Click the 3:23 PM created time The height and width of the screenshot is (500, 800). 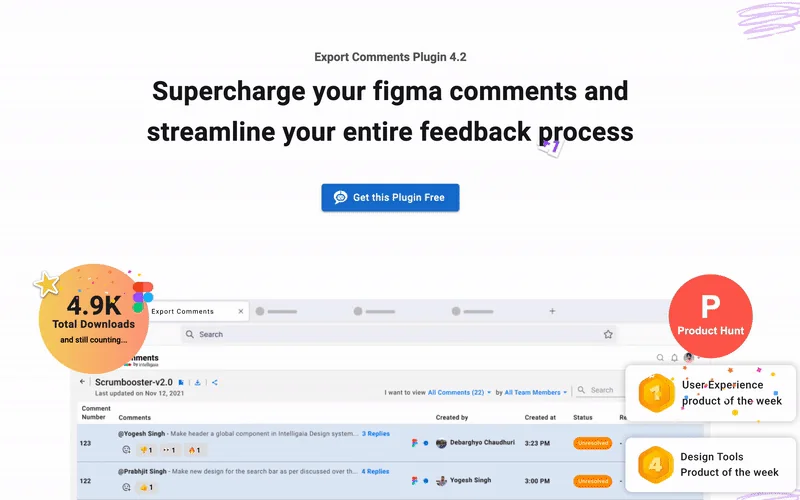[537, 443]
